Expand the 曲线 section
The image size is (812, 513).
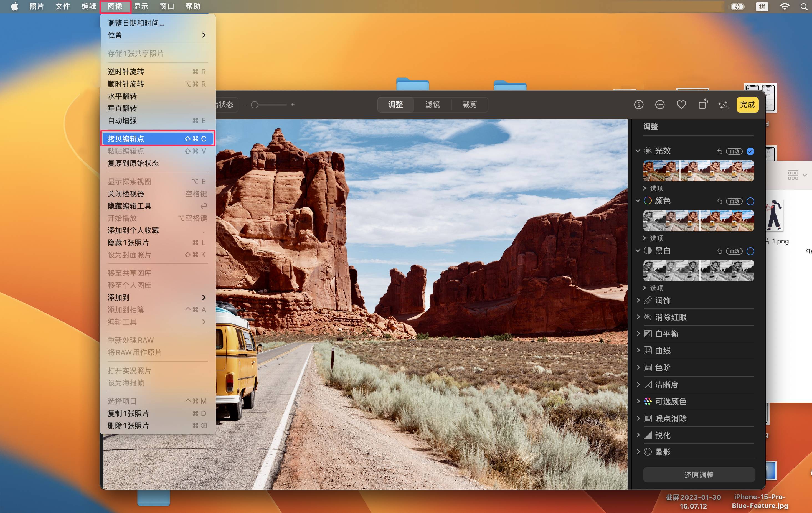(638, 350)
